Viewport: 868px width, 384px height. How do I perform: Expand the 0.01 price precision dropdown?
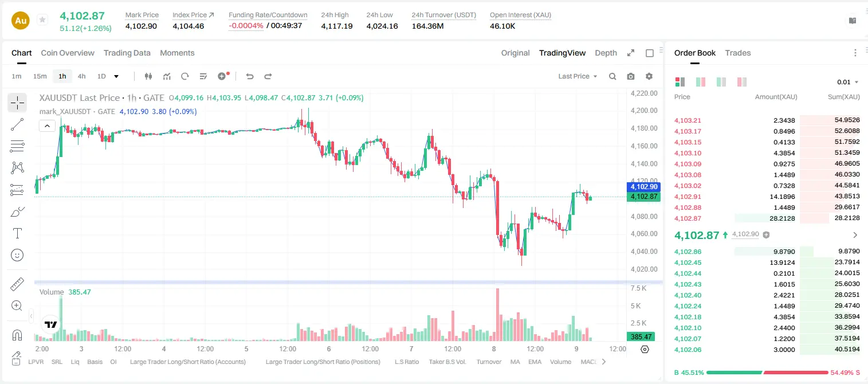click(x=848, y=82)
